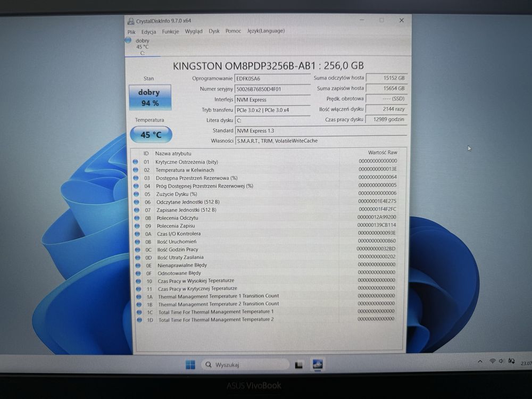Click status dot of Czas Pracy w Wysokiej Teperaturze row
Viewport: 532px width, 399px height.
[138, 281]
